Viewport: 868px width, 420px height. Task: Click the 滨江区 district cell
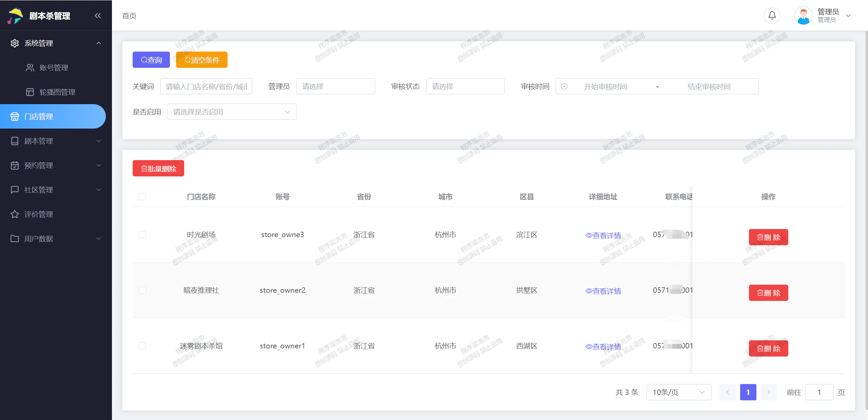coord(527,235)
